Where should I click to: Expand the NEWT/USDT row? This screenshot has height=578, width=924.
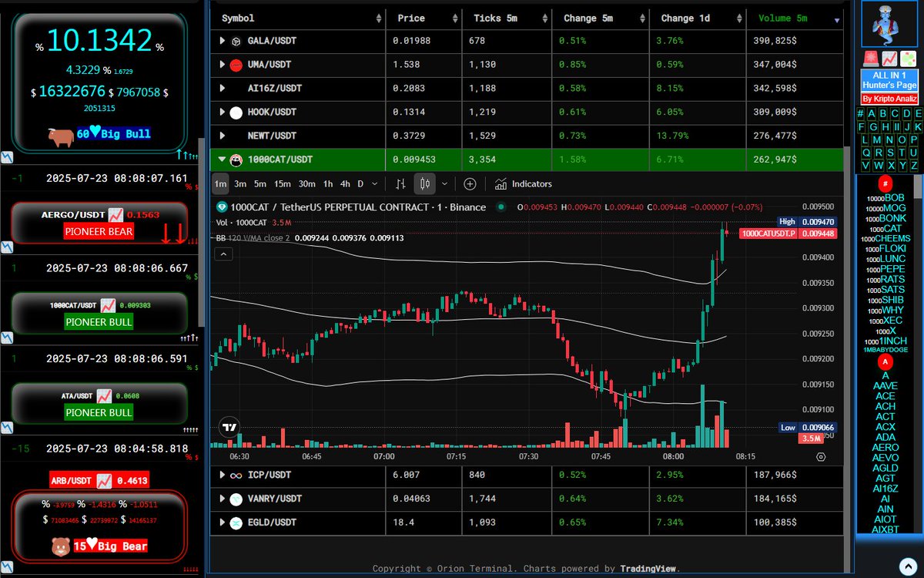223,136
